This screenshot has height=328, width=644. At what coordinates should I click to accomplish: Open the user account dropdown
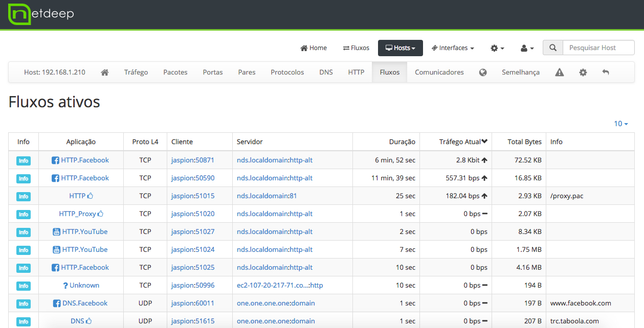[527, 48]
